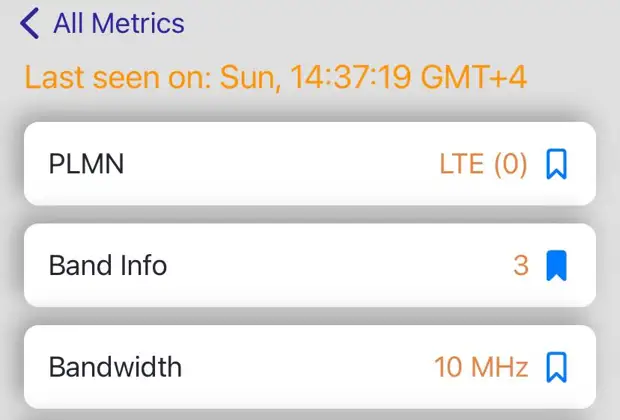
Task: Remove bookmark from Band Info
Action: (x=556, y=265)
